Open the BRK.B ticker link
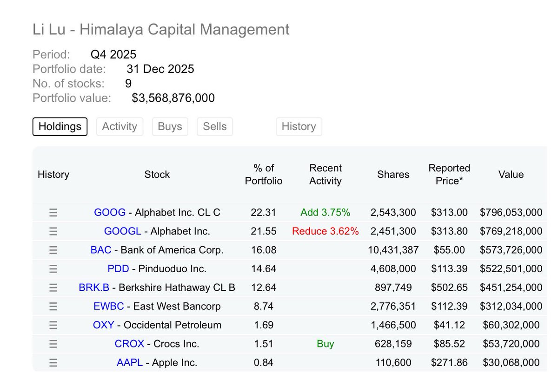 point(94,288)
